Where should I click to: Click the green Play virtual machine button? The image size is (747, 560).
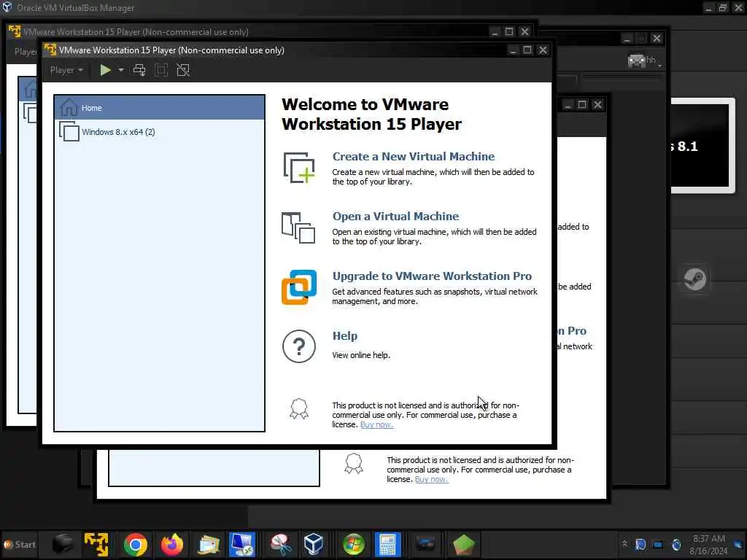coord(105,70)
